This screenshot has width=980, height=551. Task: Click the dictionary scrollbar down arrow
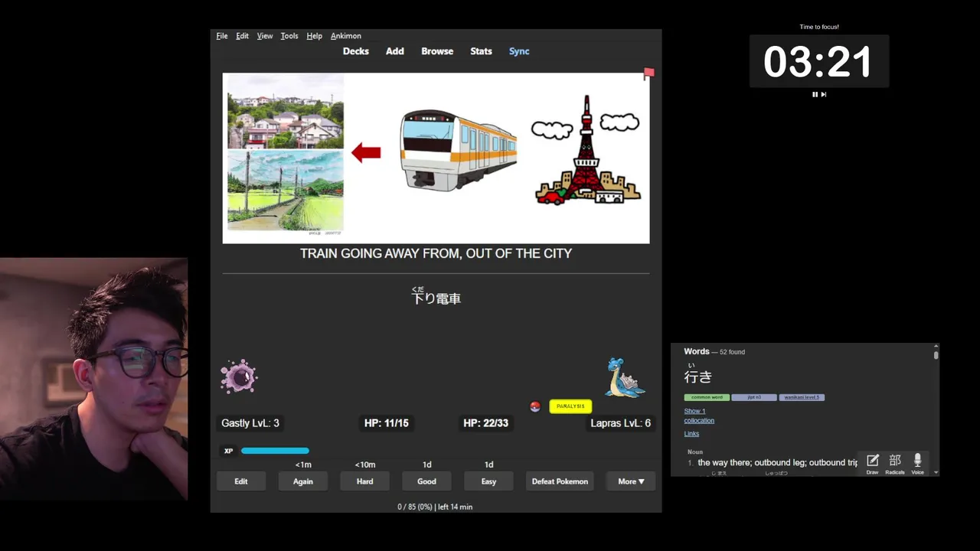pyautogui.click(x=936, y=472)
